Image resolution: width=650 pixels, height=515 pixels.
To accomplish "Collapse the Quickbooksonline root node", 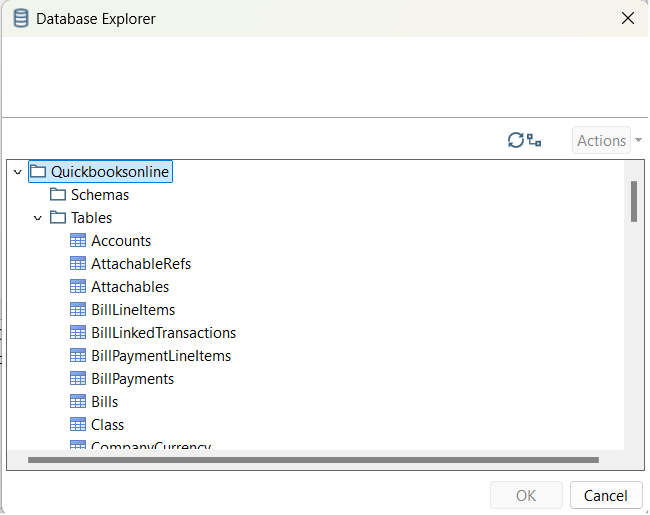I will click(18, 172).
